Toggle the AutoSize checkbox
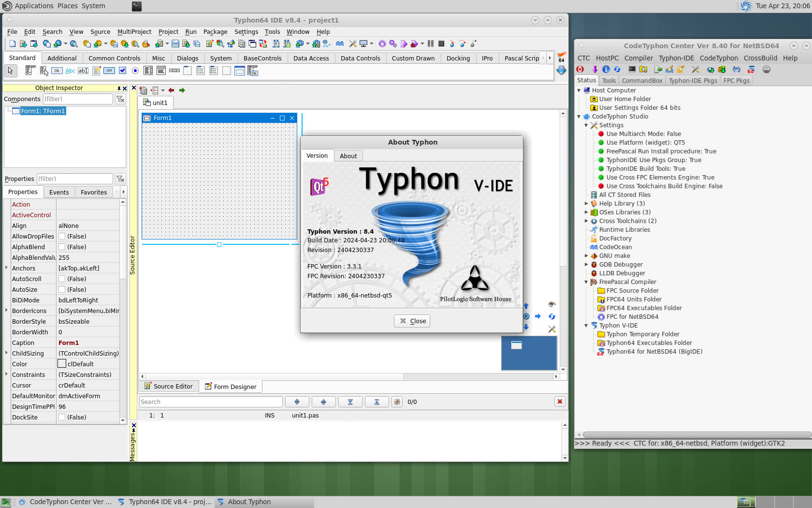This screenshot has width=812, height=508. tap(62, 290)
